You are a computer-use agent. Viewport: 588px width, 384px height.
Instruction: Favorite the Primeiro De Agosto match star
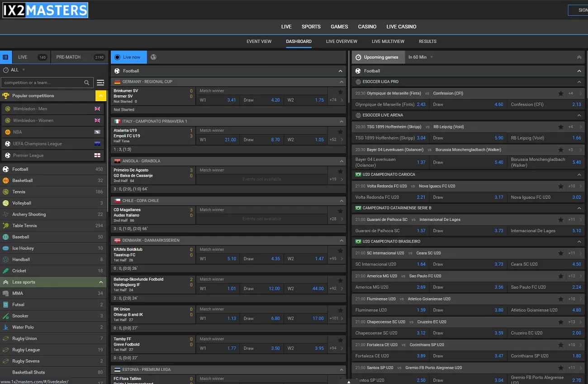341,172
